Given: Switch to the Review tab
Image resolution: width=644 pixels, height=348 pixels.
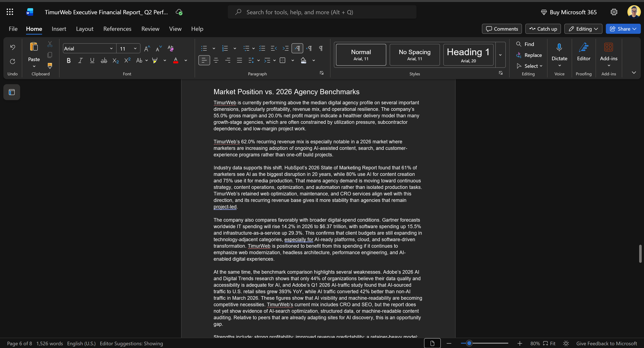Looking at the screenshot, I should pyautogui.click(x=150, y=29).
